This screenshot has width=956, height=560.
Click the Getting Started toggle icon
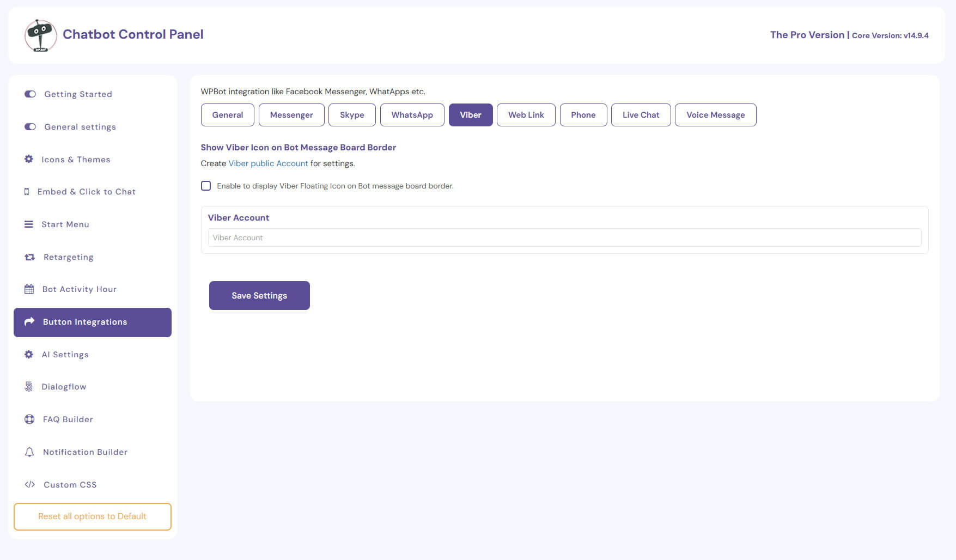click(30, 94)
